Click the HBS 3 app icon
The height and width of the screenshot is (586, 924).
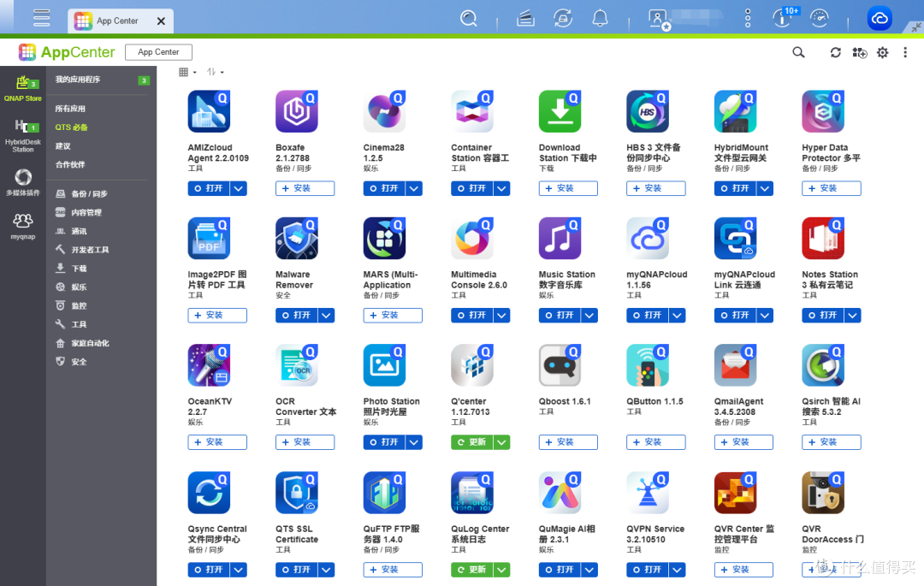click(x=648, y=111)
